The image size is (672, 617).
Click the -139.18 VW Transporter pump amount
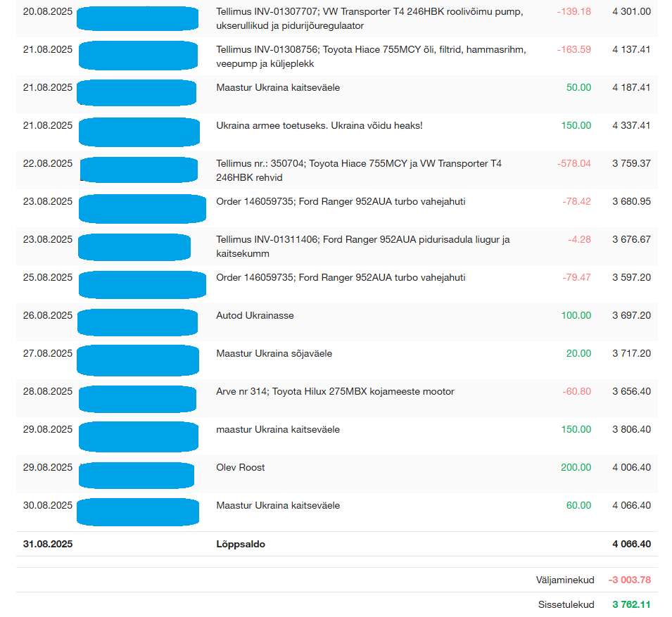573,12
